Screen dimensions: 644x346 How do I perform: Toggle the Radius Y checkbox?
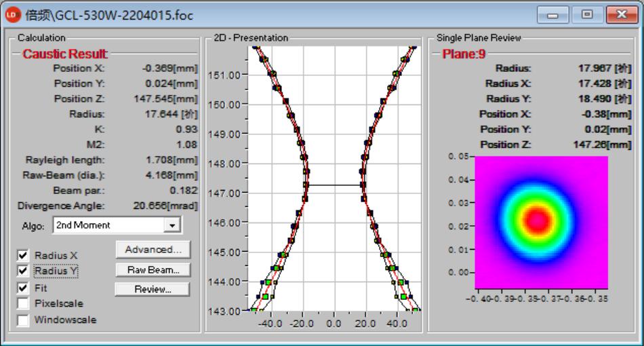coord(24,271)
